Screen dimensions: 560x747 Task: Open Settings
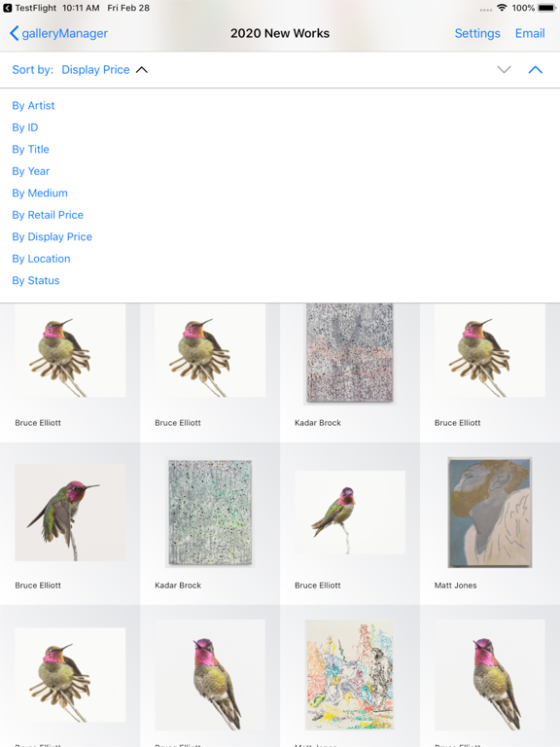pyautogui.click(x=477, y=33)
